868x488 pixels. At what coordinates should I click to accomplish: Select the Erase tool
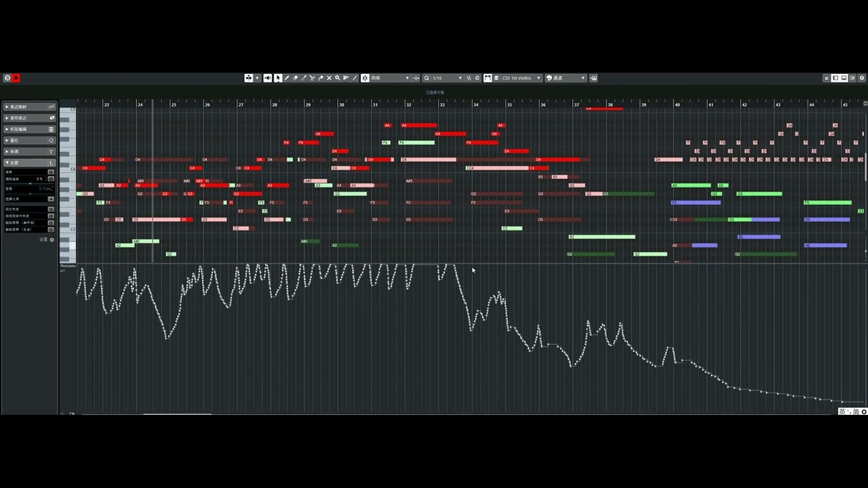point(295,78)
